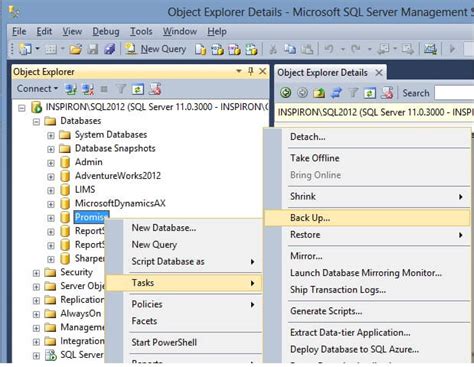Open the Connect dropdown in Object Explorer
The height and width of the screenshot is (367, 474).
(37, 89)
